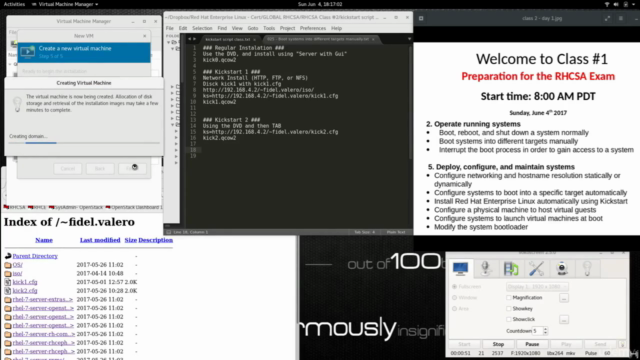The width and height of the screenshot is (640, 360).
Task: Click the Creating domain progress bar
Action: [x=84, y=143]
